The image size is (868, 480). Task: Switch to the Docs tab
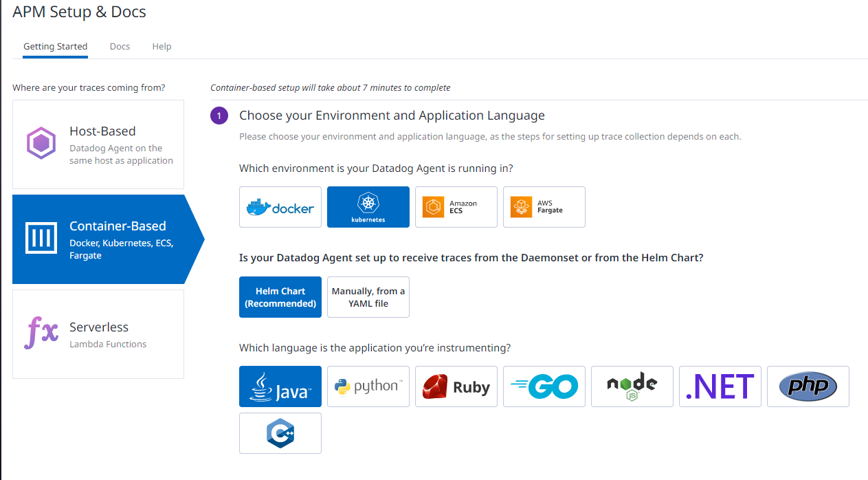[120, 46]
